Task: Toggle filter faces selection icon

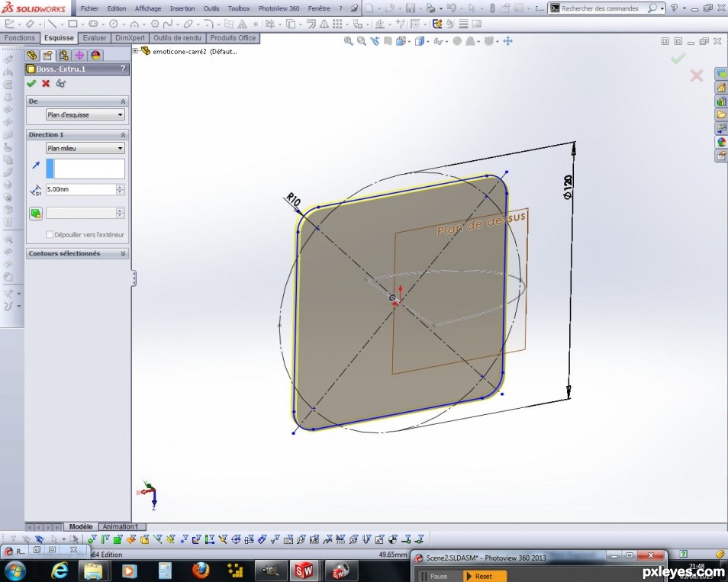Action: coord(118,539)
